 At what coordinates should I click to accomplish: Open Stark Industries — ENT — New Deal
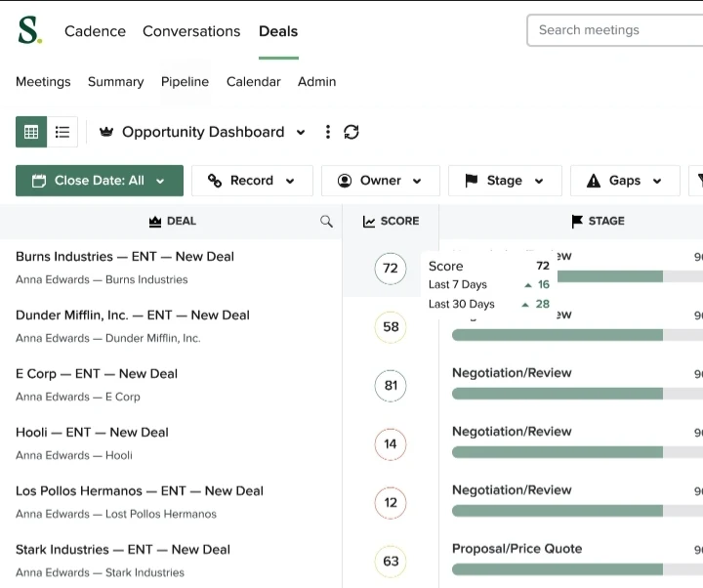tap(123, 550)
